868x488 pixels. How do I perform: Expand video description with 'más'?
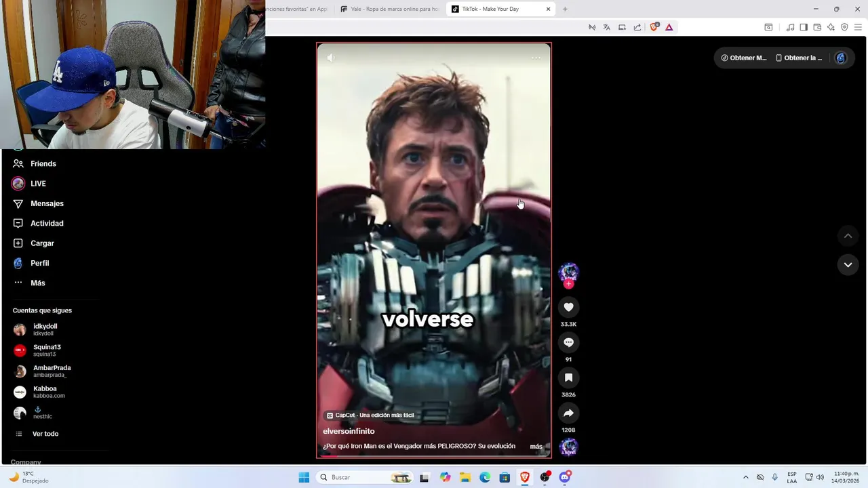coord(536,447)
